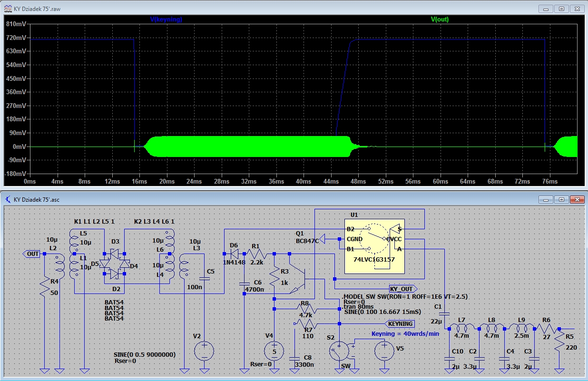Viewport: 588px width, 381px height.
Task: Click the green V(out) trace label
Action: coord(440,20)
